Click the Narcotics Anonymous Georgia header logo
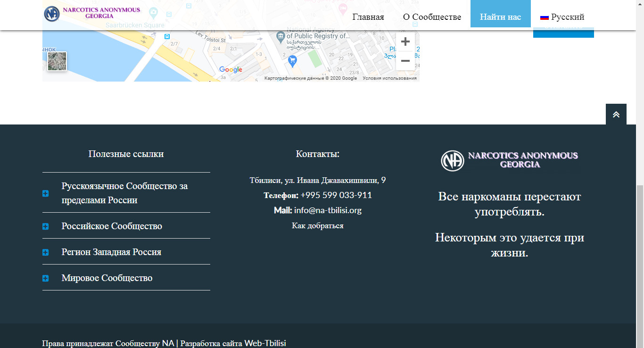 point(92,13)
